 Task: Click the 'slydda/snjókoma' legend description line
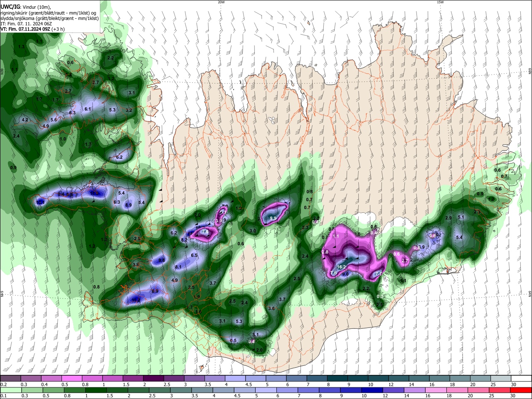pyautogui.click(x=49, y=18)
